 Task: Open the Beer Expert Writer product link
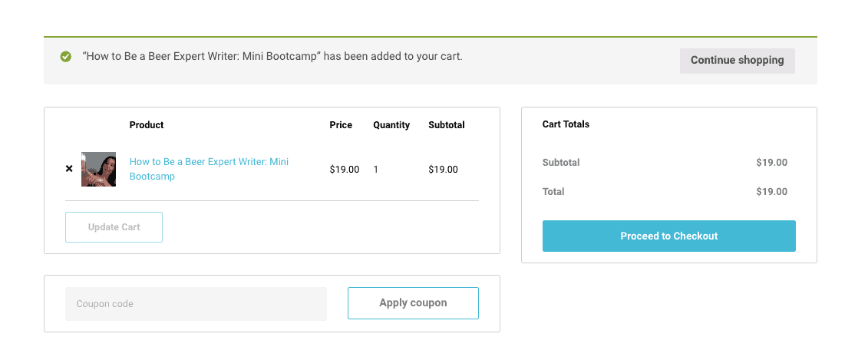209,170
